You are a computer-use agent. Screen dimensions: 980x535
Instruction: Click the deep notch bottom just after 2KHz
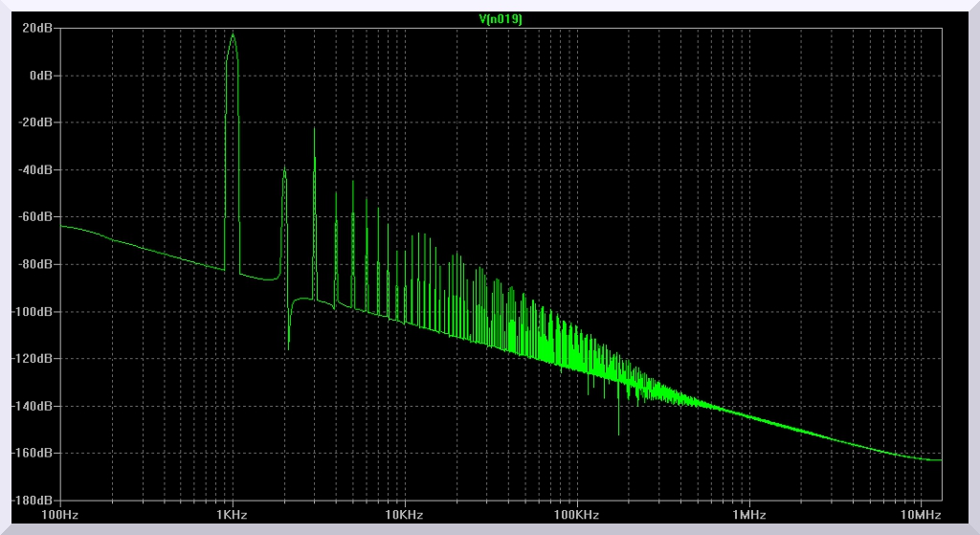[x=288, y=348]
